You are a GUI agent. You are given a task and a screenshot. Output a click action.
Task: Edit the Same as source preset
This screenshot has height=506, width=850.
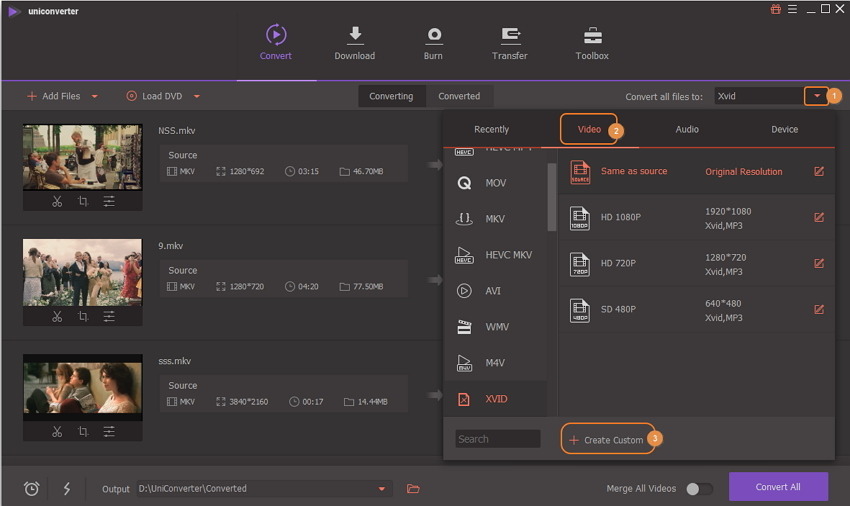pos(819,171)
